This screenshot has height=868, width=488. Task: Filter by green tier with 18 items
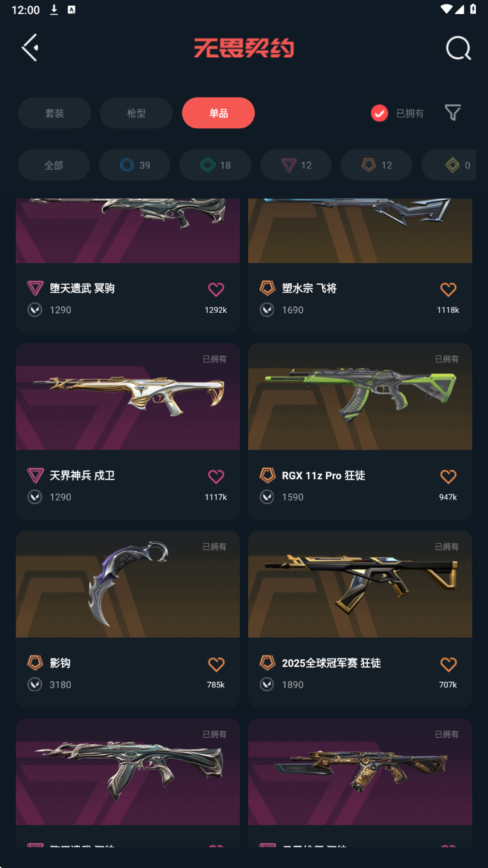[215, 165]
